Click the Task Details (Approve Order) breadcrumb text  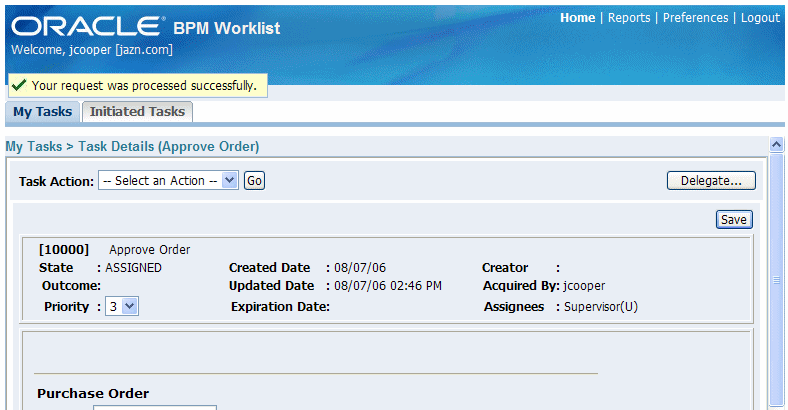tap(169, 147)
